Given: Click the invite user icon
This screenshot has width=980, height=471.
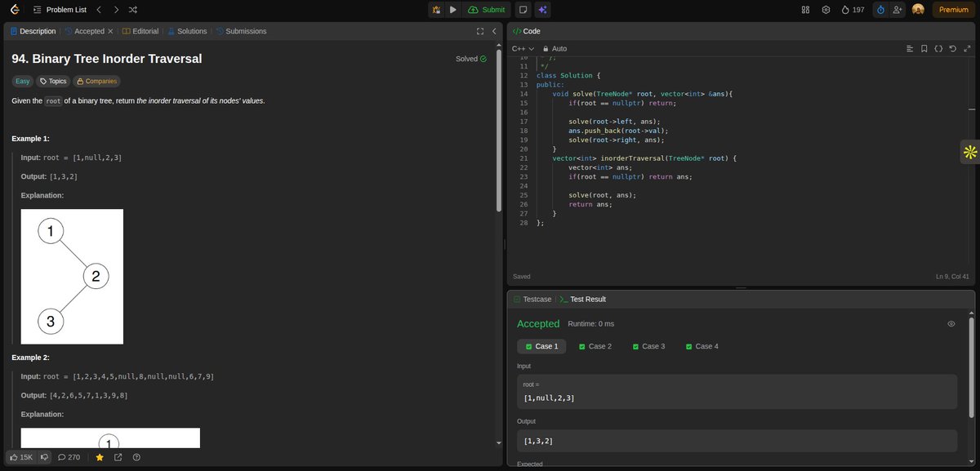Looking at the screenshot, I should pos(898,10).
